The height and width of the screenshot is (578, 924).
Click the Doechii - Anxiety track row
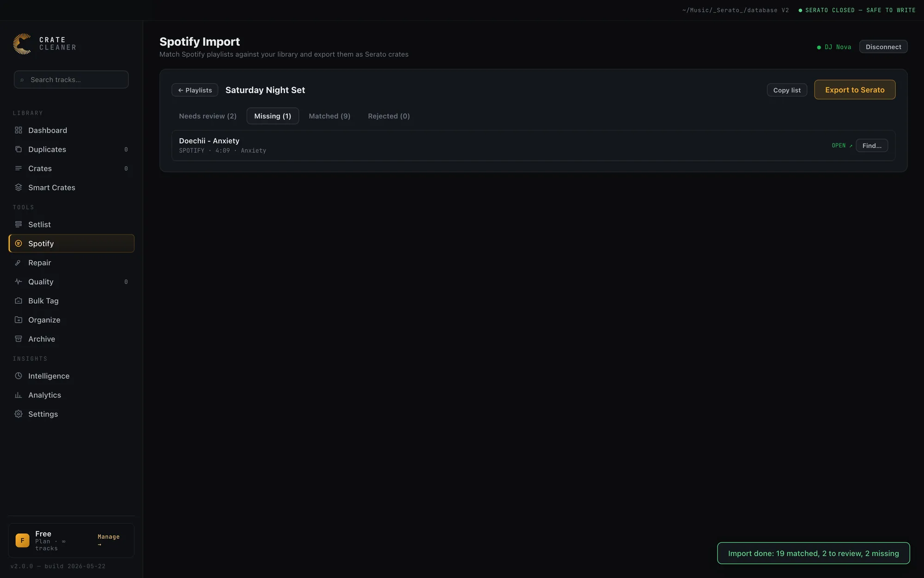coord(533,146)
